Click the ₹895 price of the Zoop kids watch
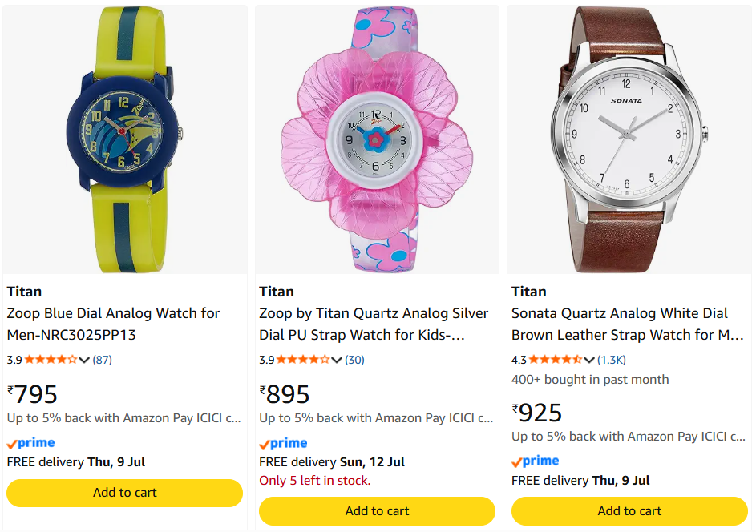Image resolution: width=756 pixels, height=532 pixels. (285, 394)
